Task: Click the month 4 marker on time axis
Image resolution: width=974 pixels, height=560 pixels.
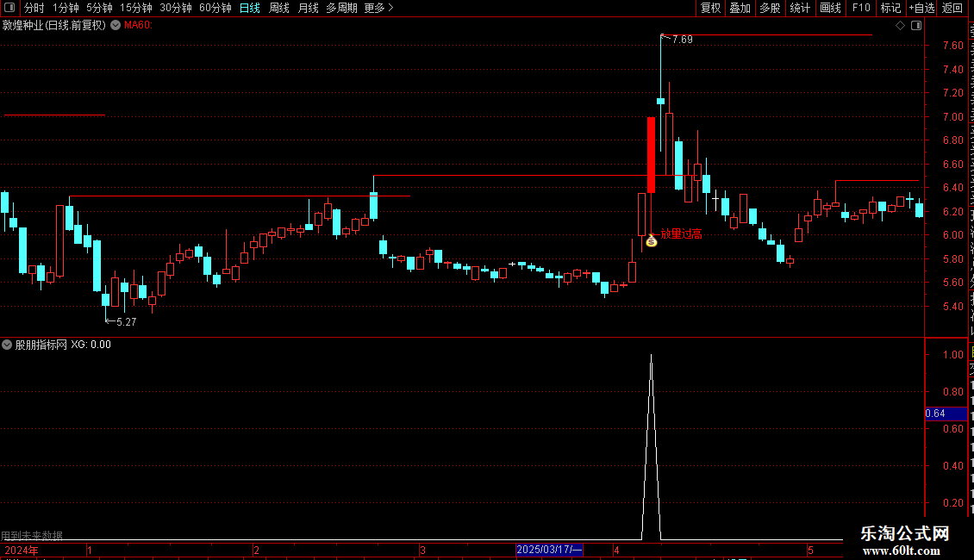Action: [x=616, y=551]
